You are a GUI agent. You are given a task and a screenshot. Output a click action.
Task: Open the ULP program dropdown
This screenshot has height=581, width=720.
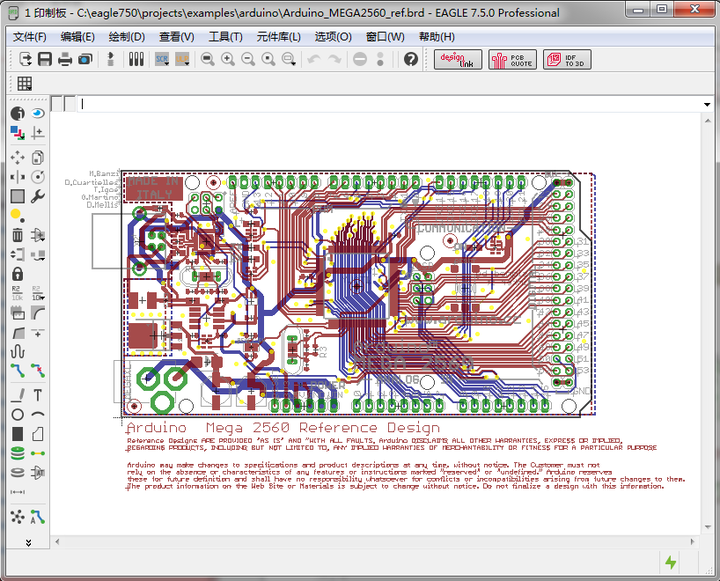(x=182, y=59)
